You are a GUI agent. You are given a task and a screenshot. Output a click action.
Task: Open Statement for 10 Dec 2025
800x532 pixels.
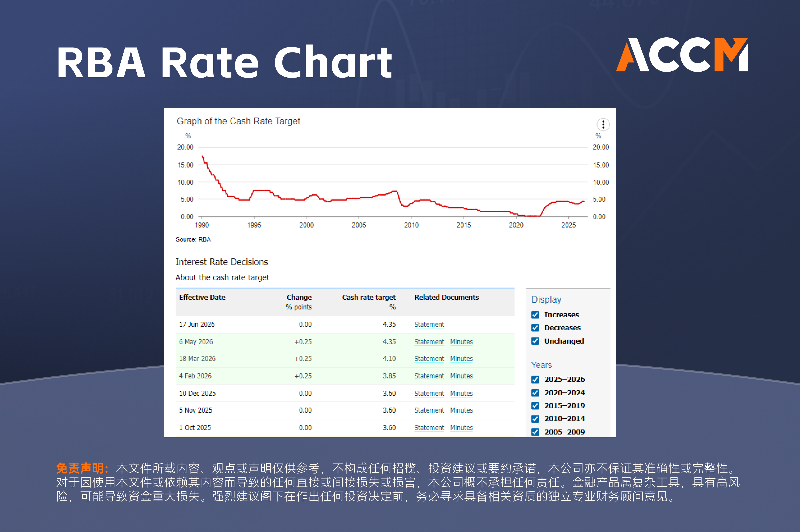[x=429, y=393]
